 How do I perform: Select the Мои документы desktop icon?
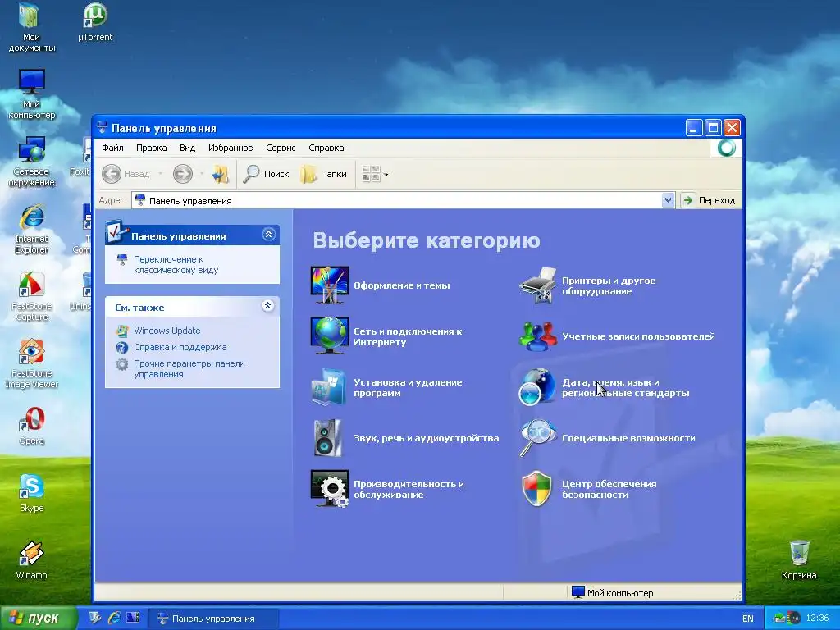click(x=32, y=27)
